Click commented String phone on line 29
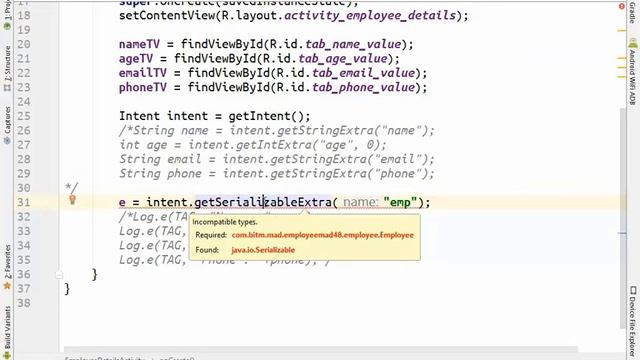Image resolution: width=640 pixels, height=360 pixels. pyautogui.click(x=160, y=173)
